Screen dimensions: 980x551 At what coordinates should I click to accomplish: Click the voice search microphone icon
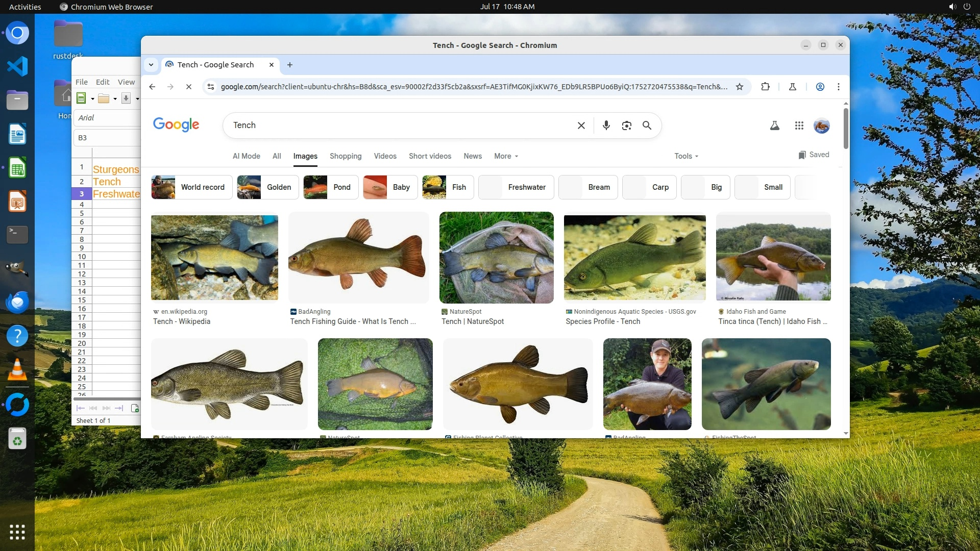coord(606,126)
